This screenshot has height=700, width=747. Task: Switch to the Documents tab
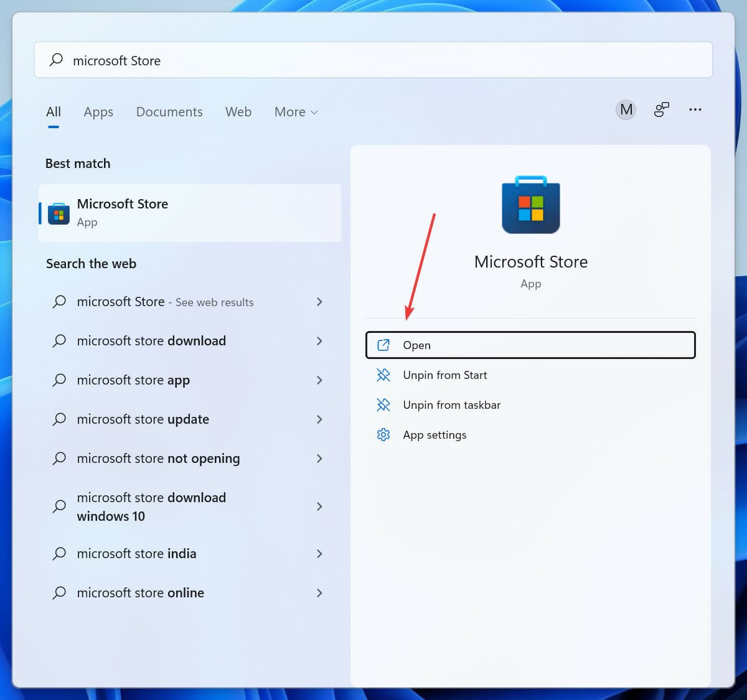click(x=169, y=112)
